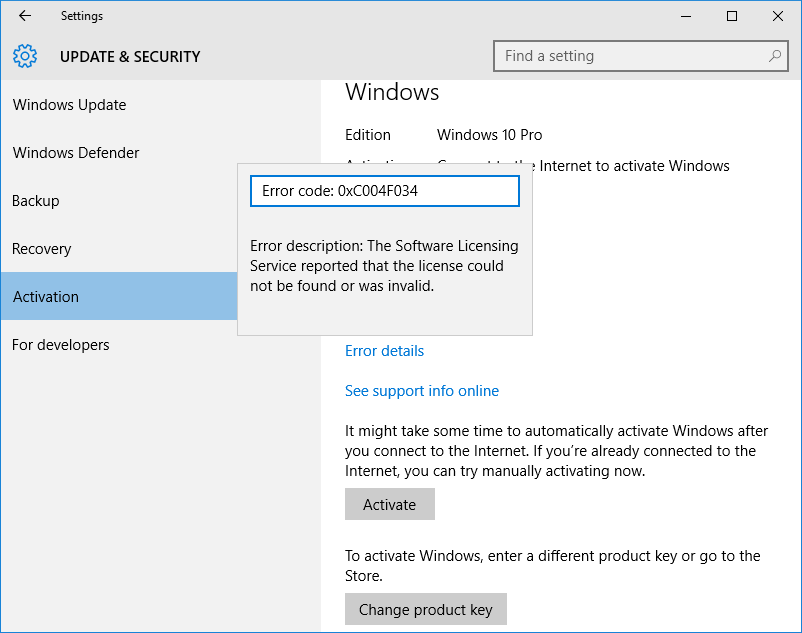Minimize the Settings window
The width and height of the screenshot is (802, 633).
[686, 16]
